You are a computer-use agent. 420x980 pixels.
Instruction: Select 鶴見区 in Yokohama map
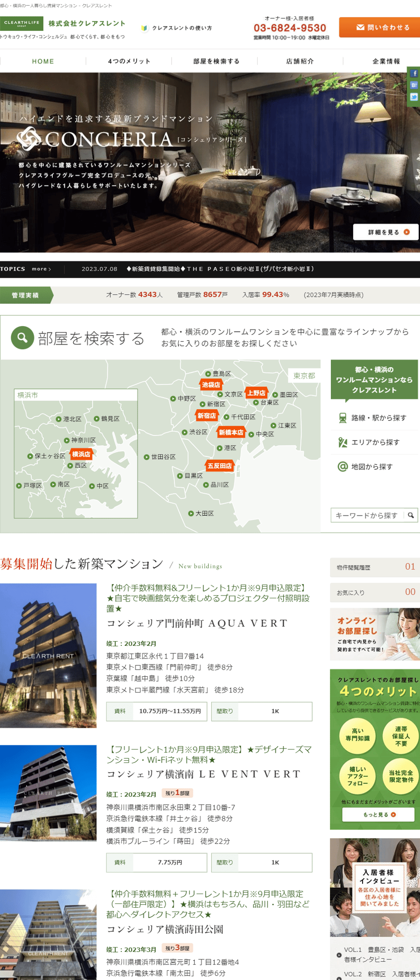pyautogui.click(x=106, y=419)
